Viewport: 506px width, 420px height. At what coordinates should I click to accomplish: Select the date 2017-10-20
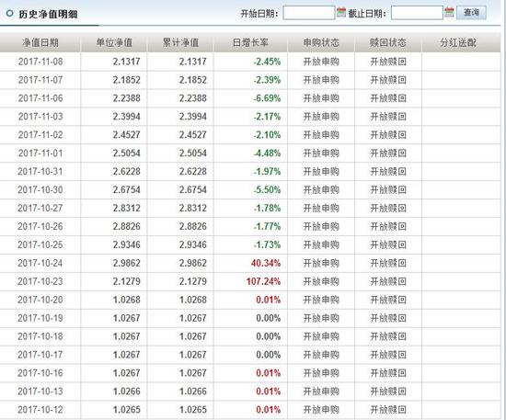click(40, 300)
